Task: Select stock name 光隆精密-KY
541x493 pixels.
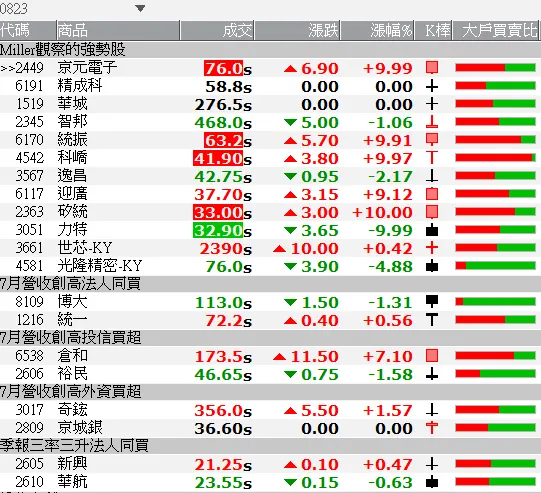Action: pos(100,266)
